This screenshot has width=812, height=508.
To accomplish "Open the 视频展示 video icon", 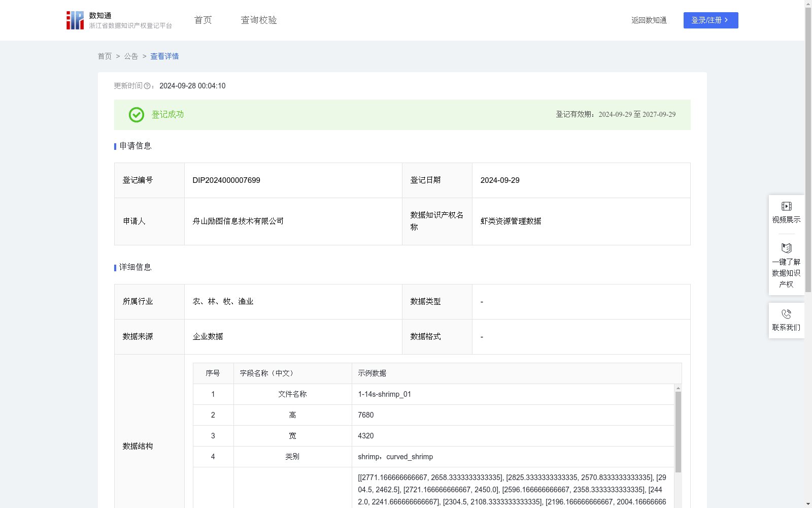I will [x=786, y=206].
